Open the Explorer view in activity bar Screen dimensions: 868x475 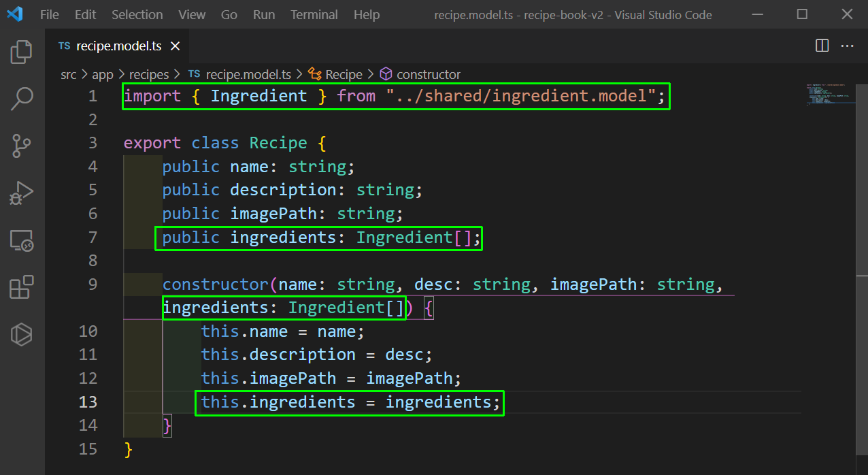pyautogui.click(x=22, y=52)
